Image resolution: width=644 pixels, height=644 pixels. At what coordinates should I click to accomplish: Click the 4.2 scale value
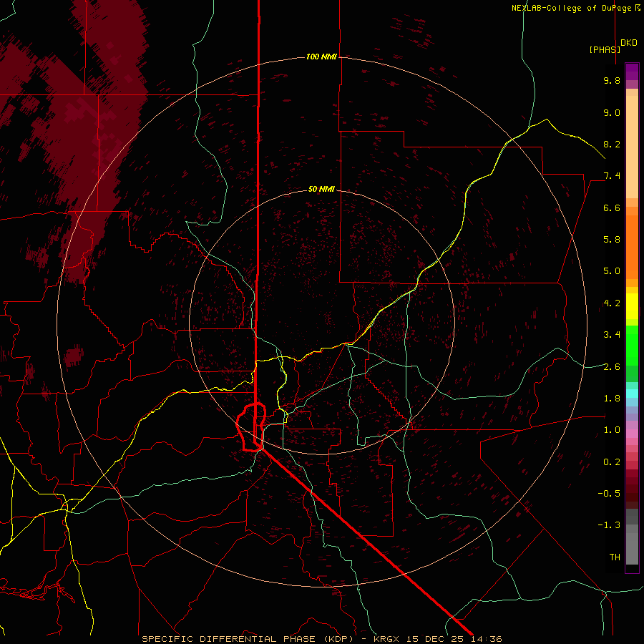[x=612, y=303]
